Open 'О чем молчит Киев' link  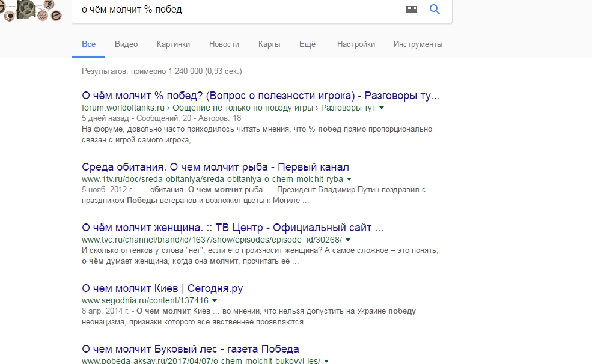162,288
